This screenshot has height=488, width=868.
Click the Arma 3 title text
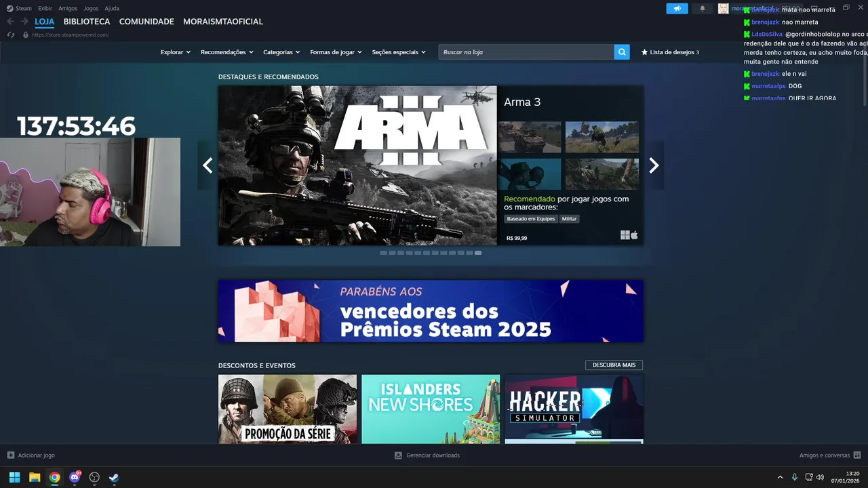pyautogui.click(x=522, y=102)
